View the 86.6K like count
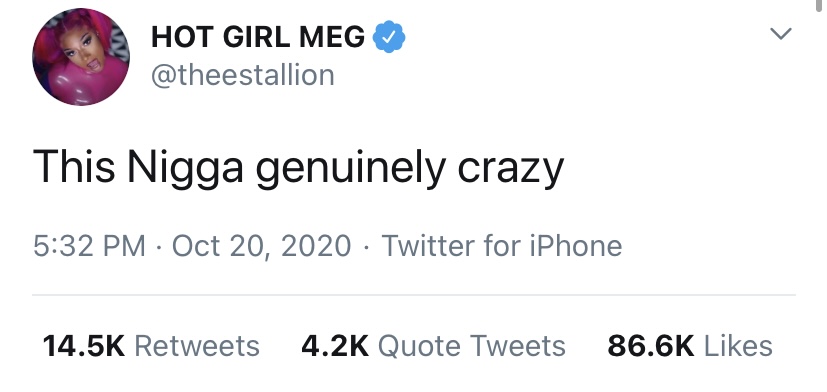The height and width of the screenshot is (392, 827). [651, 346]
